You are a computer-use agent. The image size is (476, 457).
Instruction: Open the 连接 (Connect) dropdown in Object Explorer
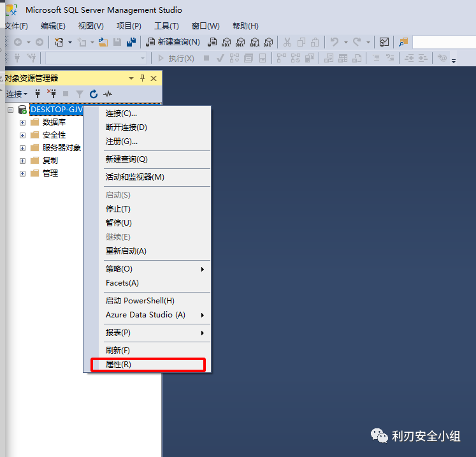(x=17, y=94)
